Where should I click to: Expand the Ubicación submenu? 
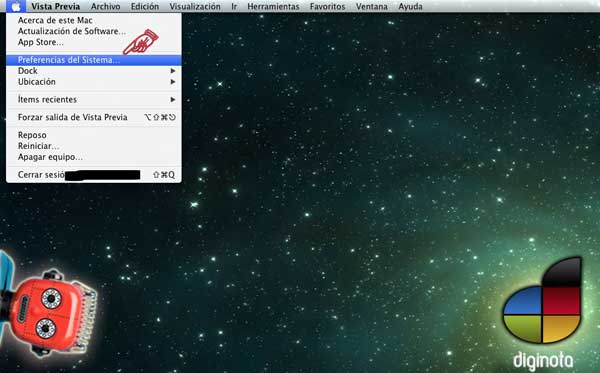94,82
